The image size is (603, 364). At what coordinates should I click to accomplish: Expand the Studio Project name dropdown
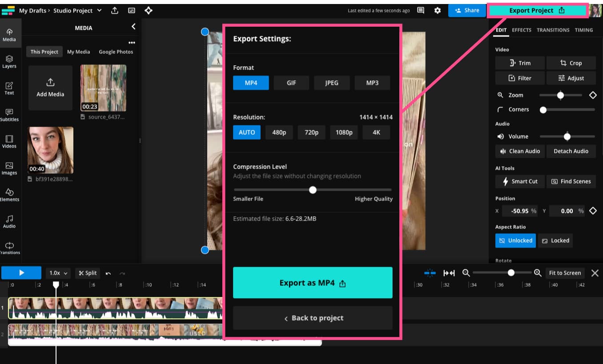(x=99, y=11)
